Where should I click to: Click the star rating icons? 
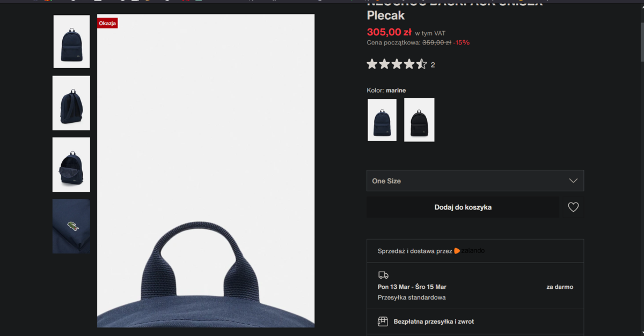[397, 64]
